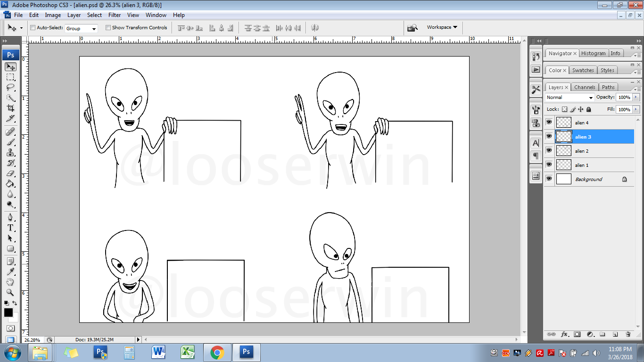644x362 pixels.
Task: Choose the Path Selection tool
Action: click(x=10, y=238)
